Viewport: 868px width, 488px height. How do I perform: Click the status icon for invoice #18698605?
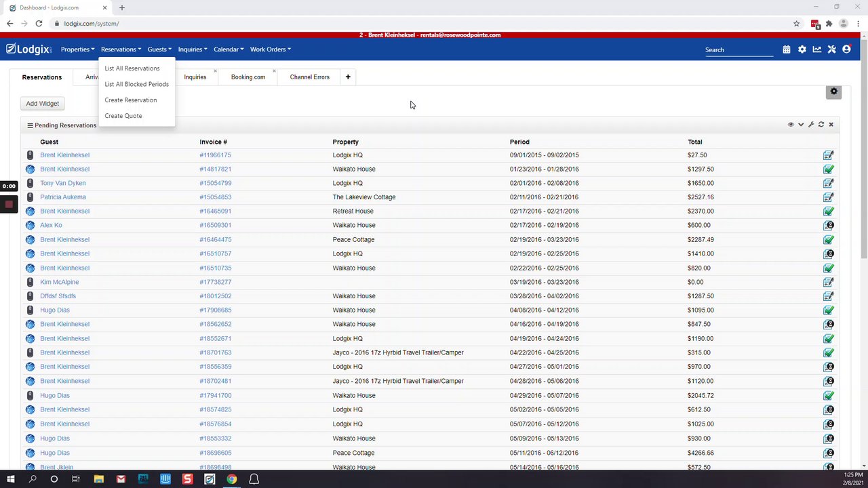click(x=829, y=453)
